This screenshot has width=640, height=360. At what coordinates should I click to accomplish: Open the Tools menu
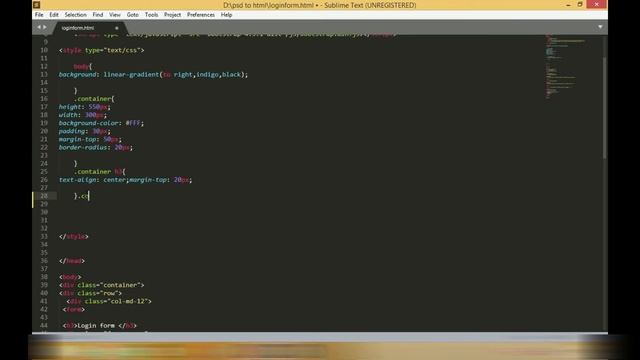[x=151, y=15]
